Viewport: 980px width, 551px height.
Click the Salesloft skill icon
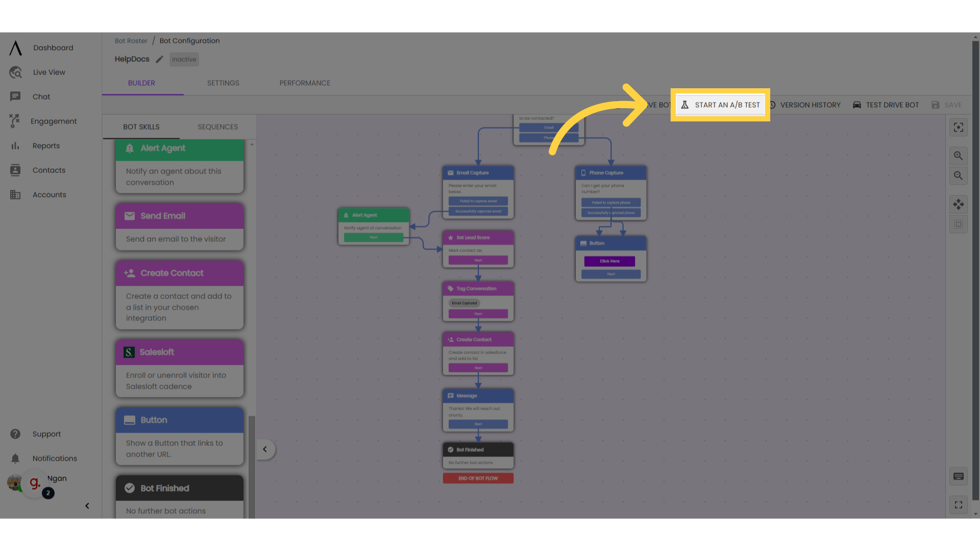(x=129, y=350)
